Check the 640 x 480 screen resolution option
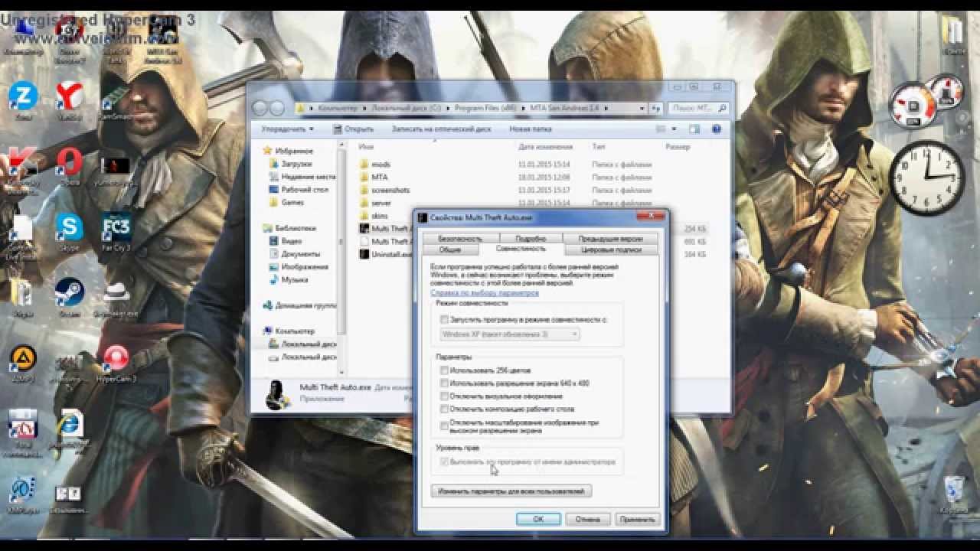The width and height of the screenshot is (980, 551). pyautogui.click(x=444, y=383)
